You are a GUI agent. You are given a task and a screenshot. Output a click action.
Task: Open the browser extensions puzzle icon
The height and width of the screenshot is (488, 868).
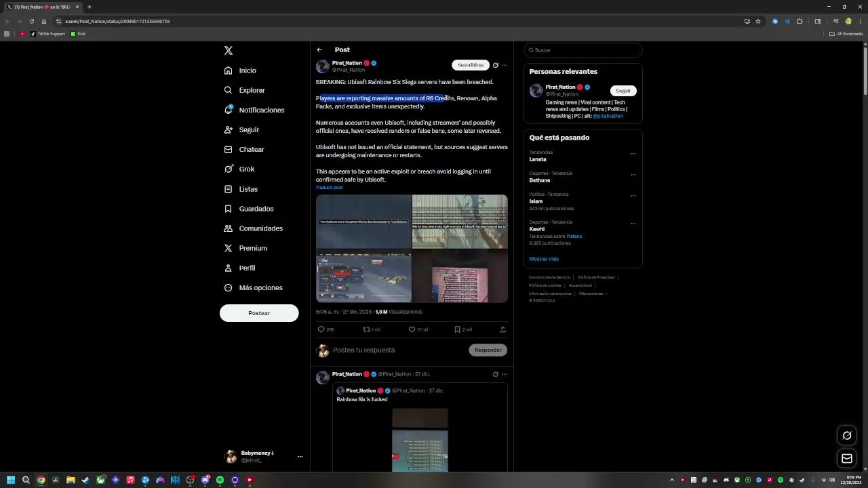800,21
